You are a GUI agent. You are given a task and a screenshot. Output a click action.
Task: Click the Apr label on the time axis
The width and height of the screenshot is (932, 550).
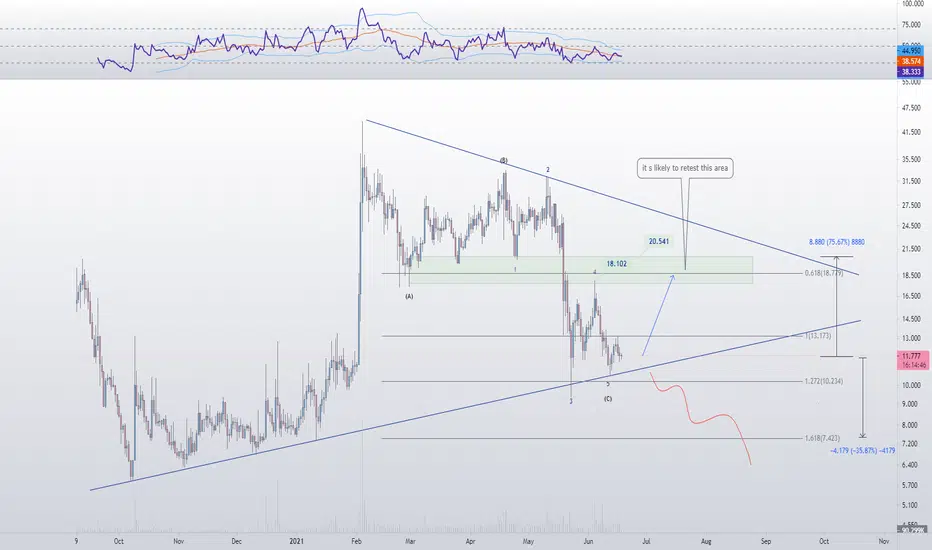[471, 541]
